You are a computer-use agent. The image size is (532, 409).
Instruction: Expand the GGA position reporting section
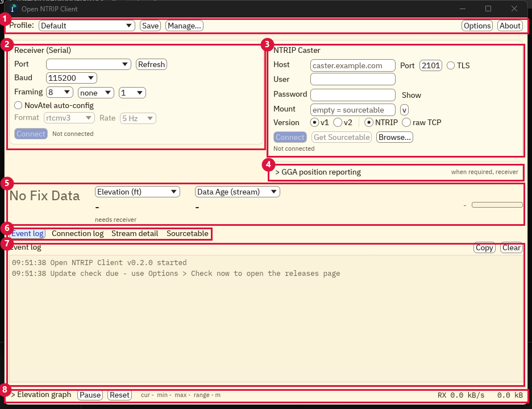pyautogui.click(x=318, y=172)
